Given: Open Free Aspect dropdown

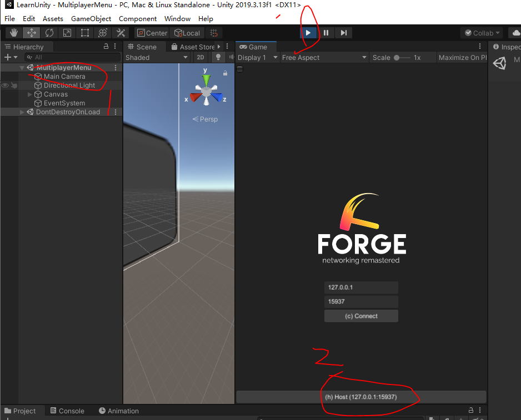Looking at the screenshot, I should tap(324, 58).
